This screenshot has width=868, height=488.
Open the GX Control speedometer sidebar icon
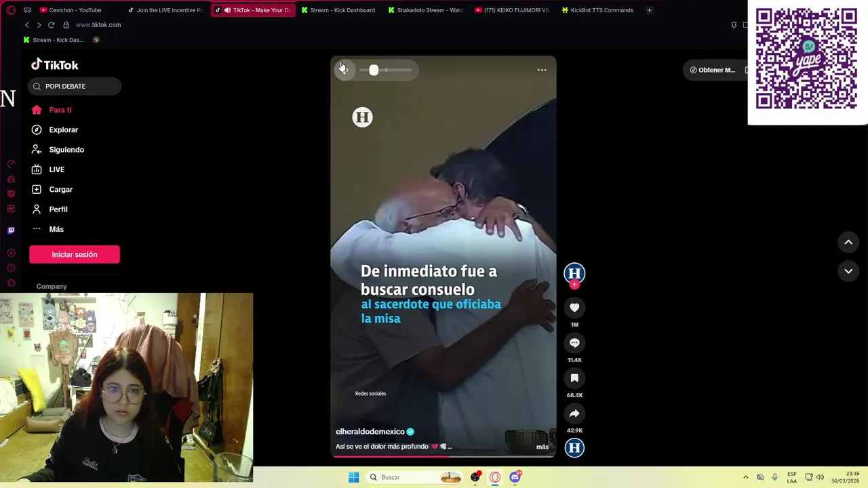11,164
